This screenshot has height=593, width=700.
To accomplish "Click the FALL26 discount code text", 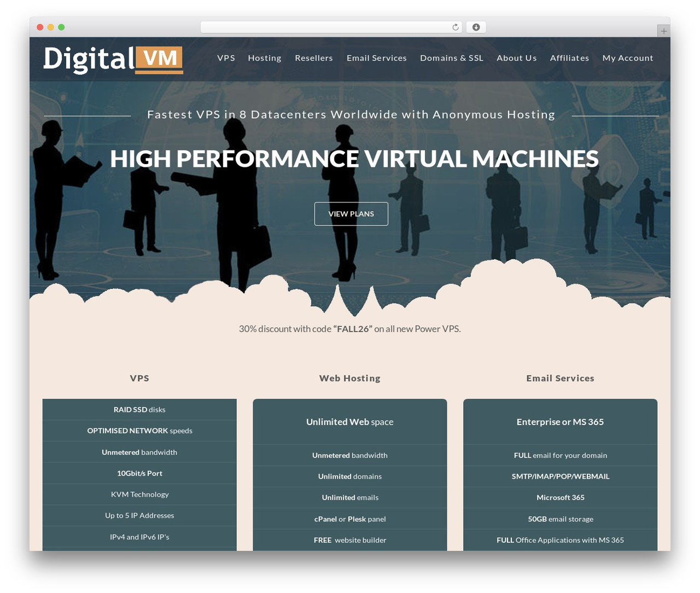I will (x=353, y=329).
